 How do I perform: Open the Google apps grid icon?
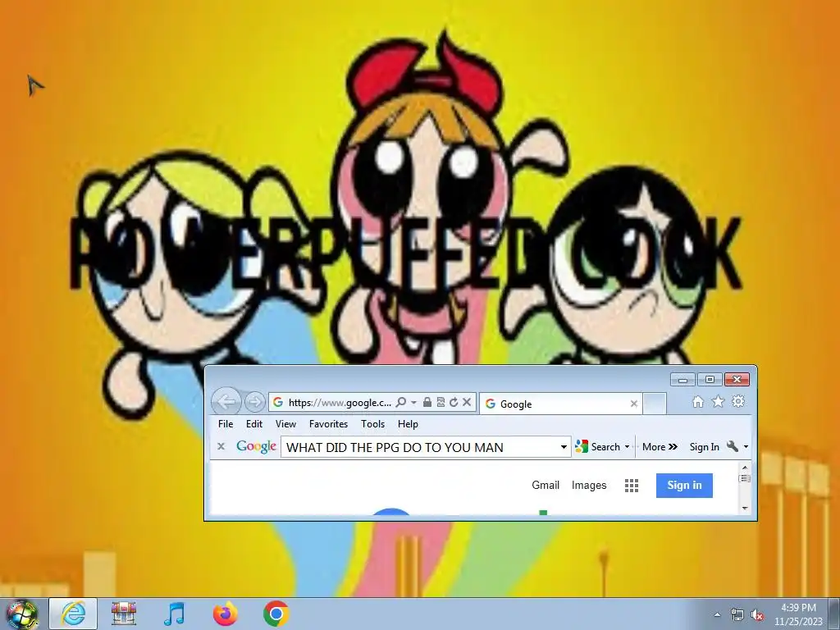click(x=632, y=486)
